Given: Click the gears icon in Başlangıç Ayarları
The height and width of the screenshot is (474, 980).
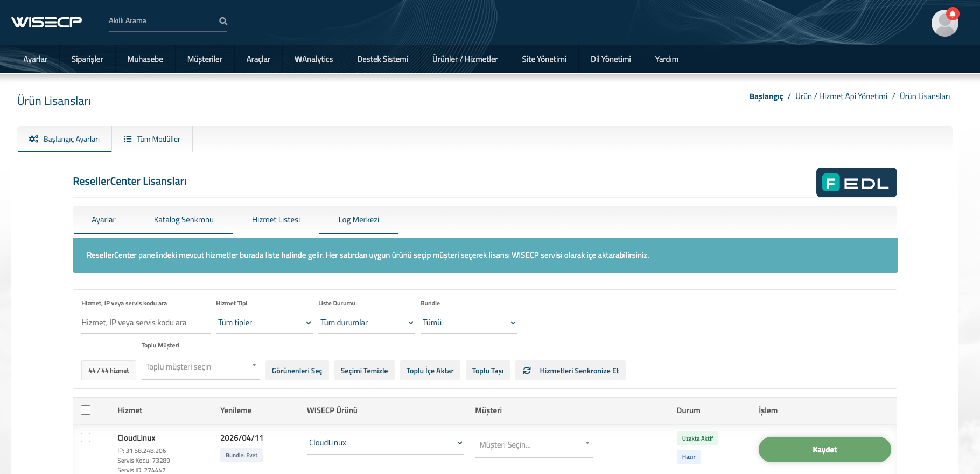Looking at the screenshot, I should pyautogui.click(x=33, y=139).
